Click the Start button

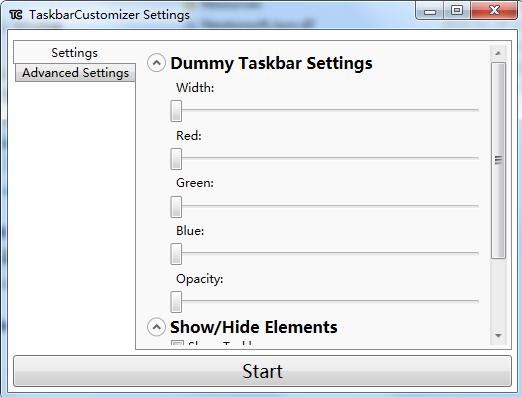point(262,371)
